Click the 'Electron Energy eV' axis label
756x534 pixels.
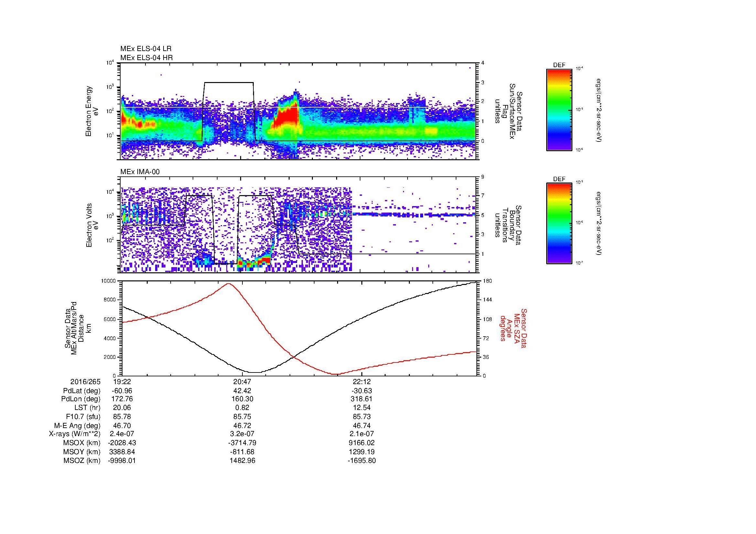92,111
